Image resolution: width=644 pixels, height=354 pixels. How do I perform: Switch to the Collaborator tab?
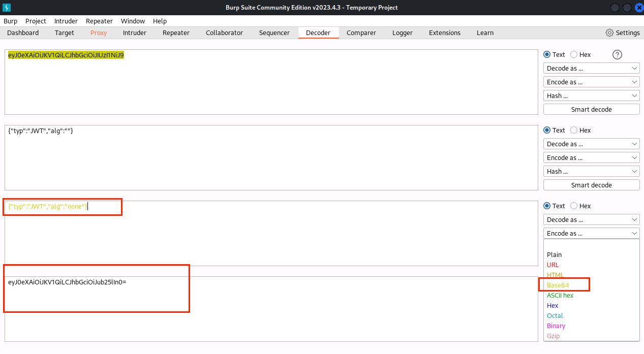224,33
